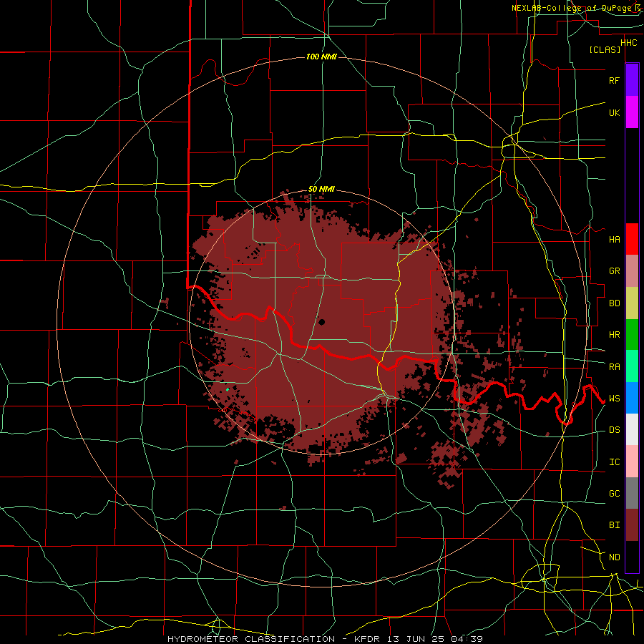Click the dark red BI legend swatch
The image size is (644, 644).
632,525
